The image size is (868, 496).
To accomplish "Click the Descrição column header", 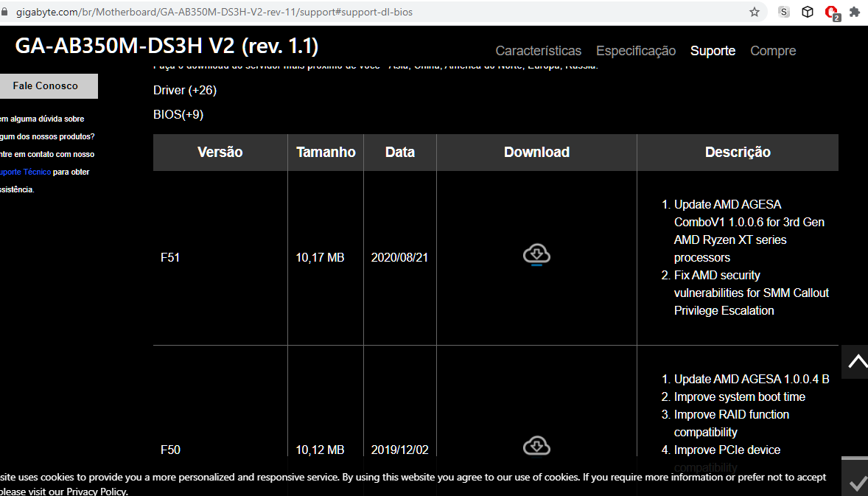I will pos(738,153).
